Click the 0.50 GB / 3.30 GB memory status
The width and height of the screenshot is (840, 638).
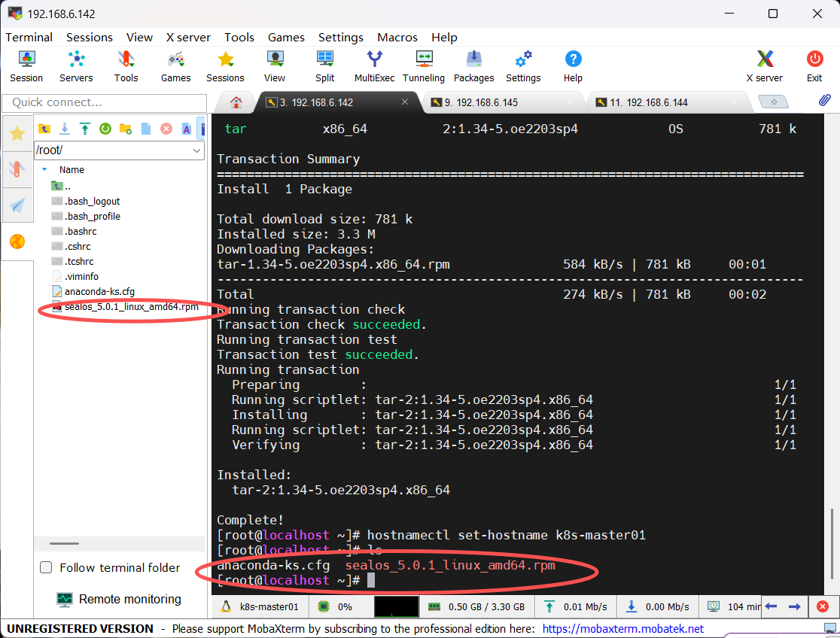pos(476,606)
